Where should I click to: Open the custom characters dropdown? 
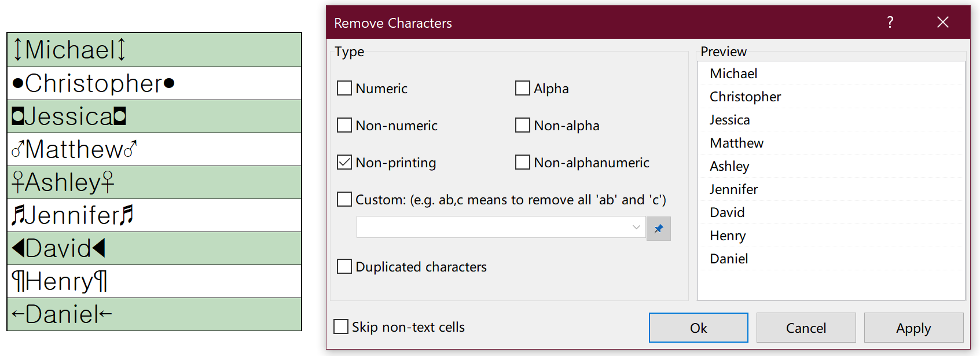635,227
